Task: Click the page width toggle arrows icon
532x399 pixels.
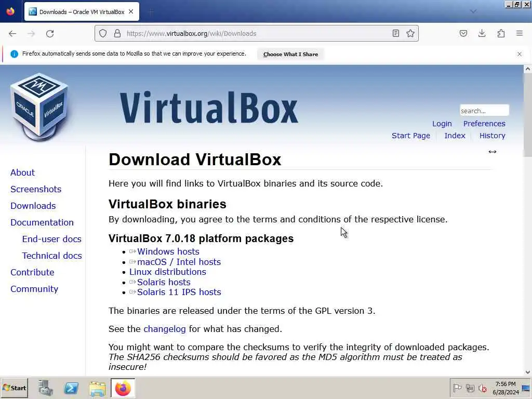Action: tap(493, 152)
